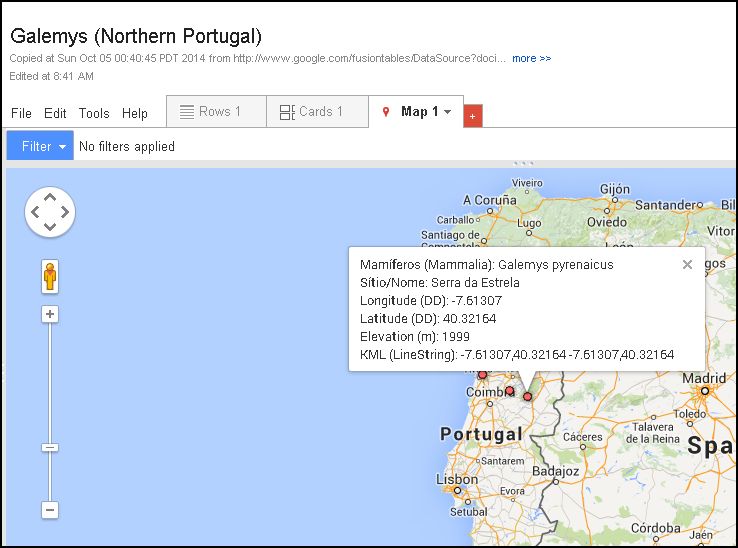
Task: Pan the map left with arrow
Action: [x=35, y=212]
